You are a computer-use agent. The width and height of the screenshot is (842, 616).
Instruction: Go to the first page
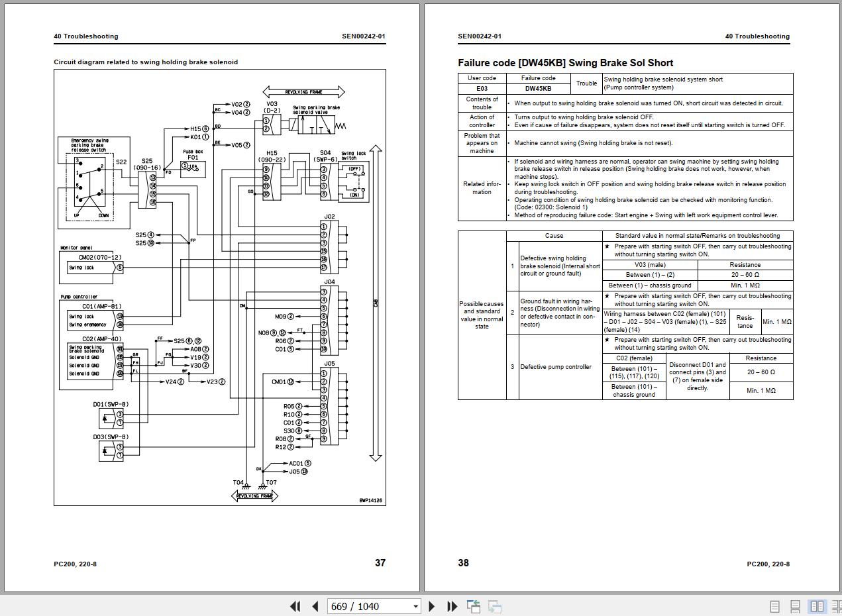295,606
